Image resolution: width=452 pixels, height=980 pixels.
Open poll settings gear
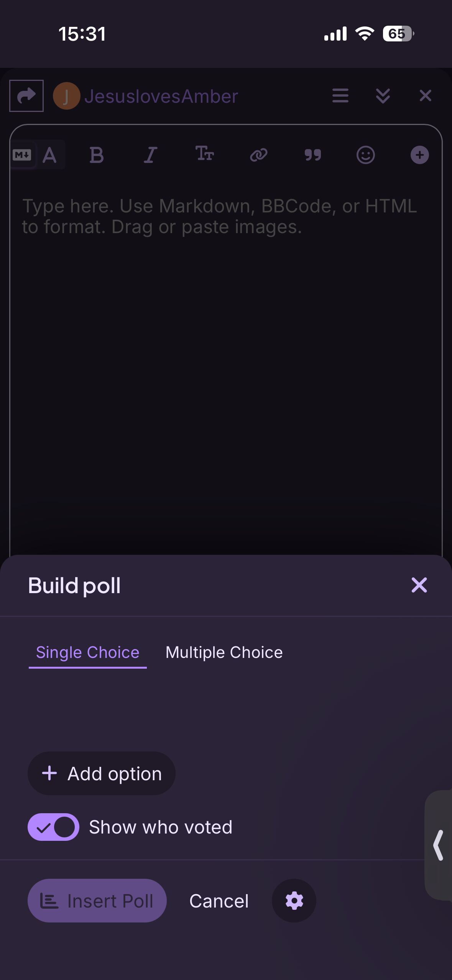click(x=294, y=901)
